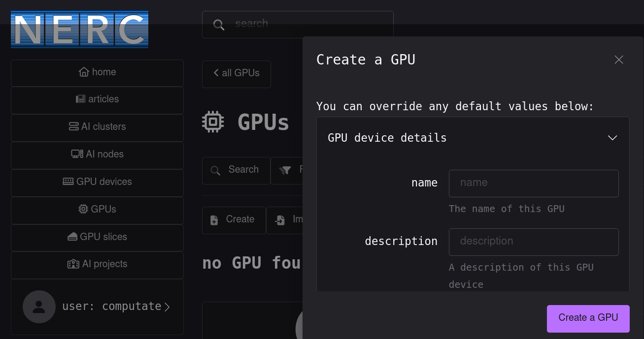Click the magnifier icon in the GPU search bar
The image size is (644, 339).
coord(215,170)
